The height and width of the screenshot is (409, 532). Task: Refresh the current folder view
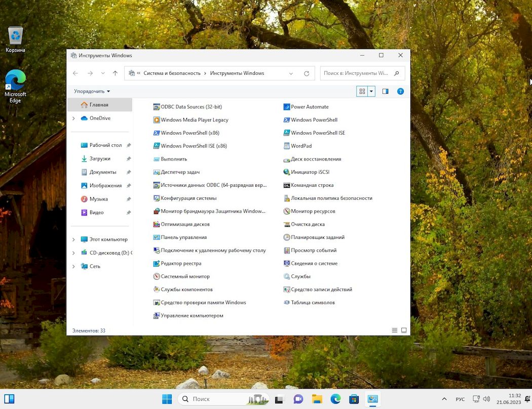pyautogui.click(x=307, y=73)
